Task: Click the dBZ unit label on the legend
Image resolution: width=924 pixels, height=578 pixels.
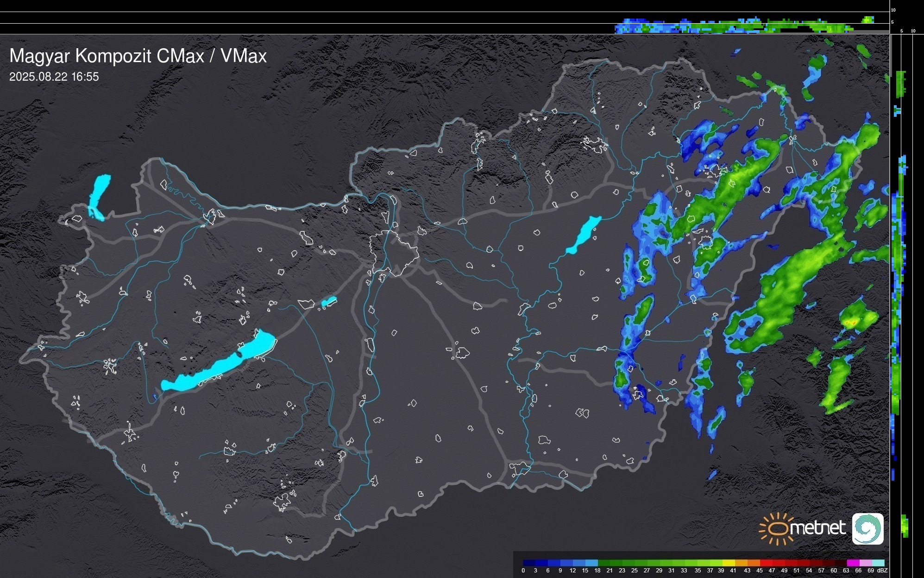Action: (x=882, y=571)
